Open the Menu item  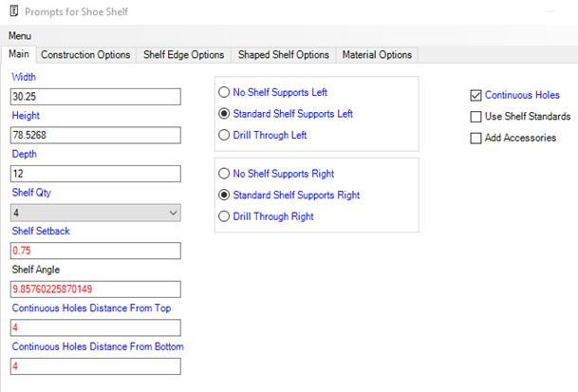(x=19, y=35)
